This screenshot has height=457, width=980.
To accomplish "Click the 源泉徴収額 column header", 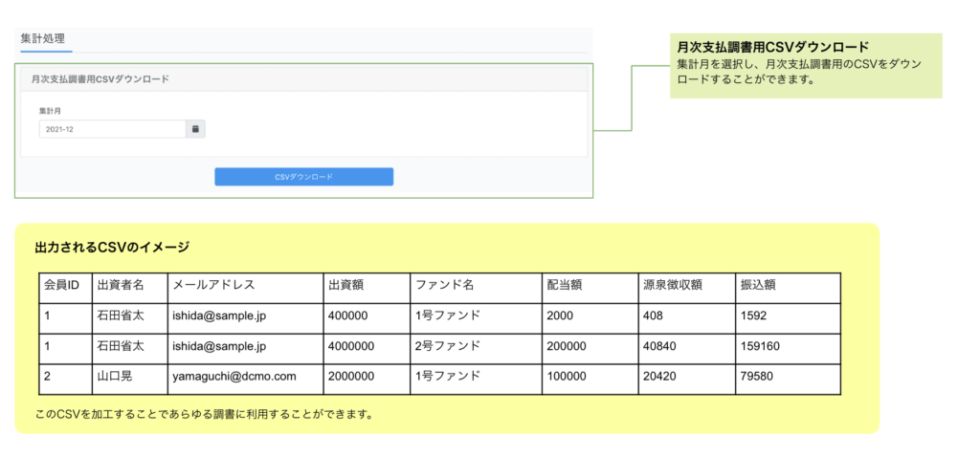I will (673, 285).
